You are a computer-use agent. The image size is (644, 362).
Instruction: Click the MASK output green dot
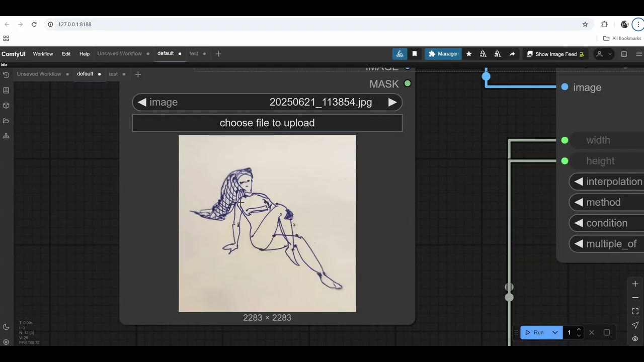[x=408, y=83]
